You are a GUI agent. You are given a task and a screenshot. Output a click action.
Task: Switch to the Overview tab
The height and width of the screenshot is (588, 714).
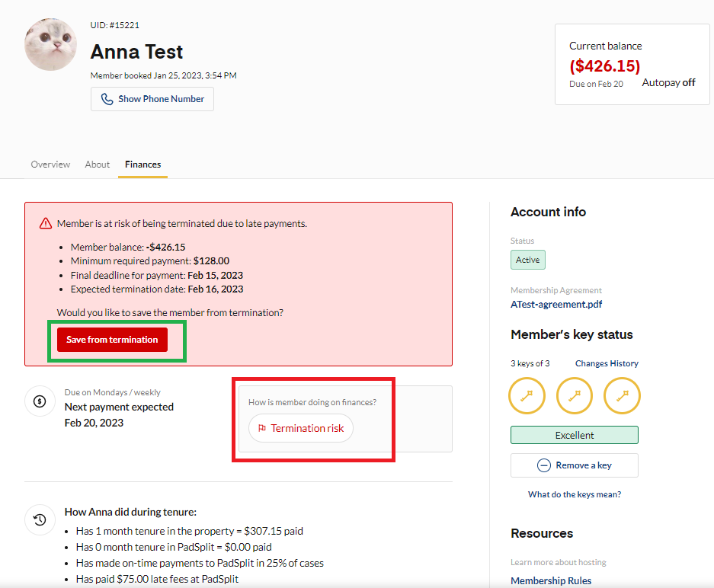[x=50, y=165]
